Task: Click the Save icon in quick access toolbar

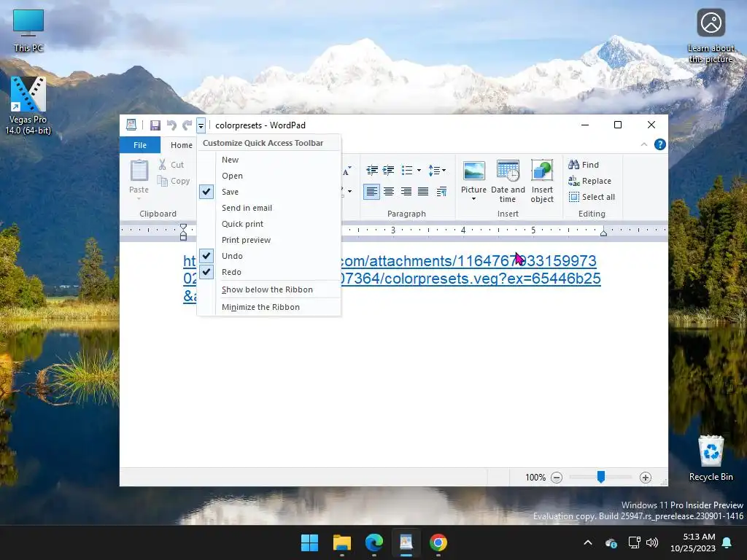Action: tap(155, 125)
